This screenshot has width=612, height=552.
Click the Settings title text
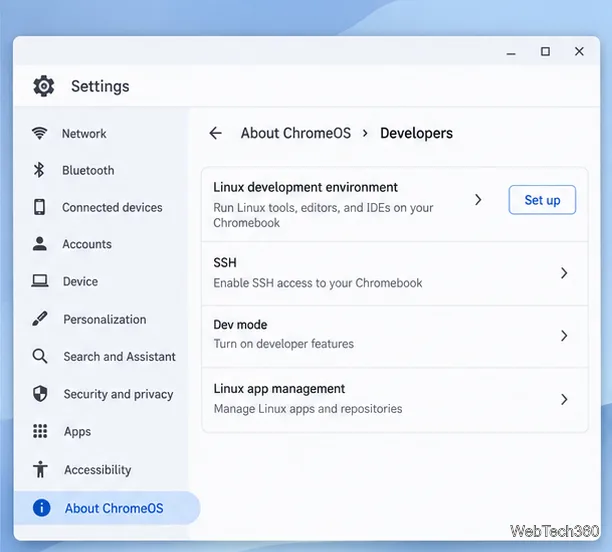coord(100,86)
